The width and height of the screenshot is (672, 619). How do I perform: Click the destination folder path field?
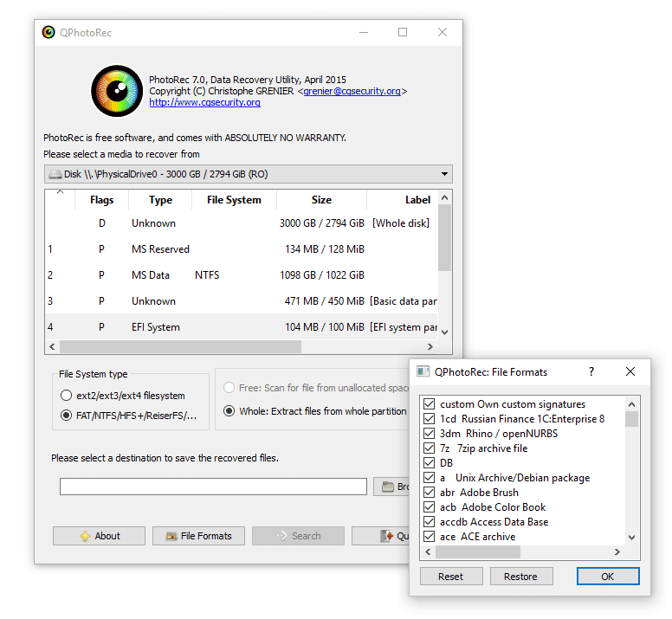coord(213,487)
